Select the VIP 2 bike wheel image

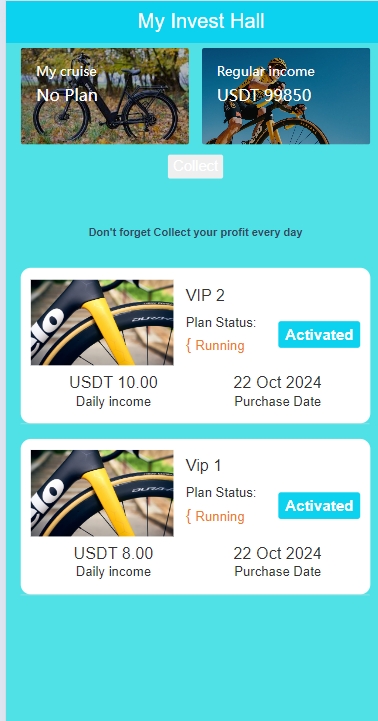(102, 322)
